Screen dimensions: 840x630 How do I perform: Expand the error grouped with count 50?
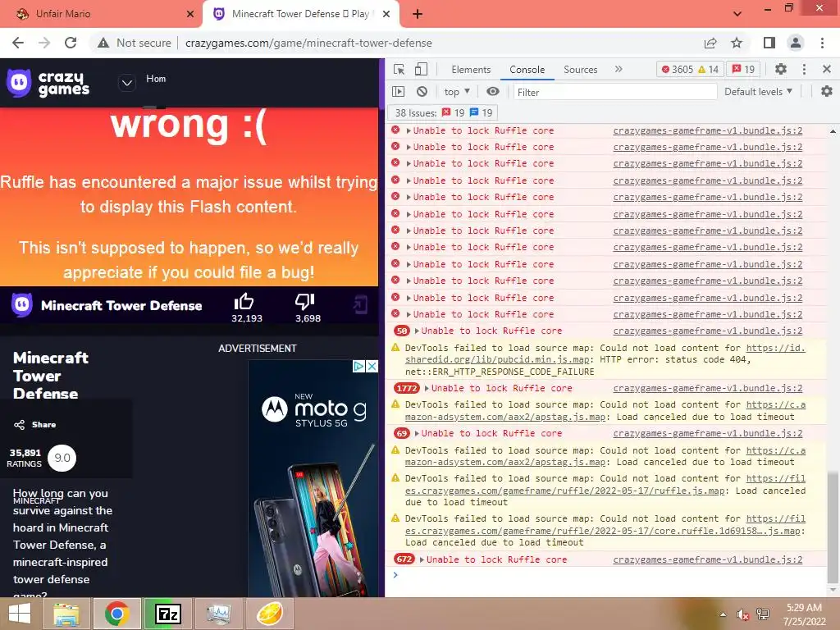pyautogui.click(x=418, y=331)
